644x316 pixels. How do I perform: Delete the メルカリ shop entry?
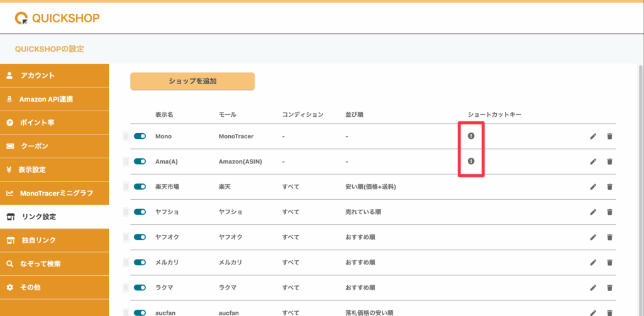click(x=609, y=263)
